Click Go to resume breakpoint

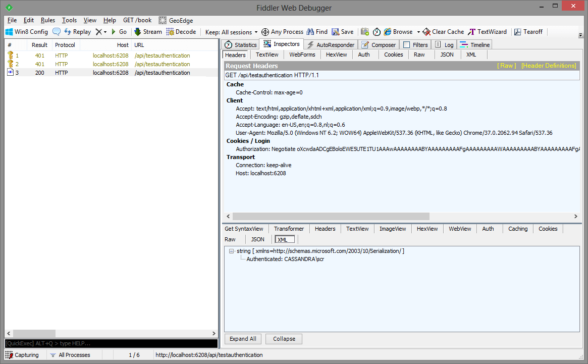click(119, 32)
